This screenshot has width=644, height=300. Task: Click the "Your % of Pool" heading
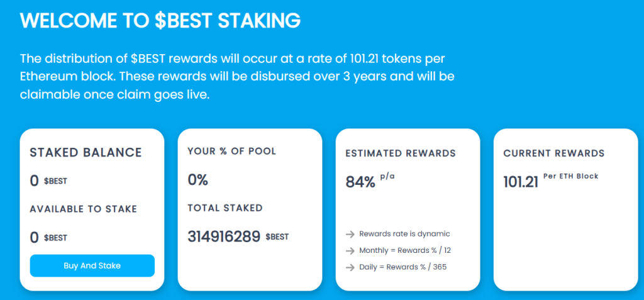(x=231, y=152)
